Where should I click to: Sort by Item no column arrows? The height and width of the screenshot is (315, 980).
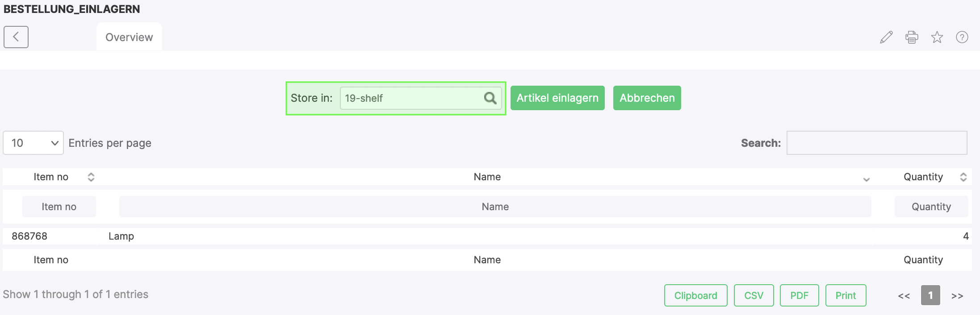[91, 177]
